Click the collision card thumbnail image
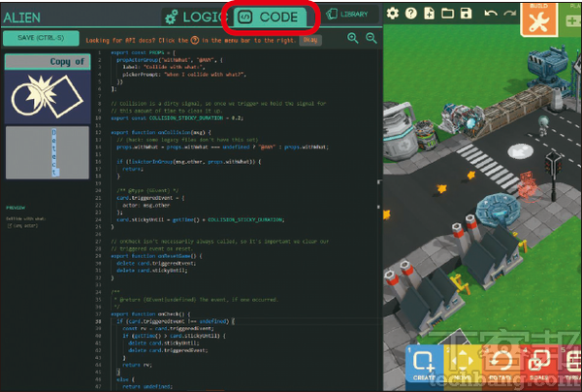The width and height of the screenshot is (582, 392). coord(47,96)
